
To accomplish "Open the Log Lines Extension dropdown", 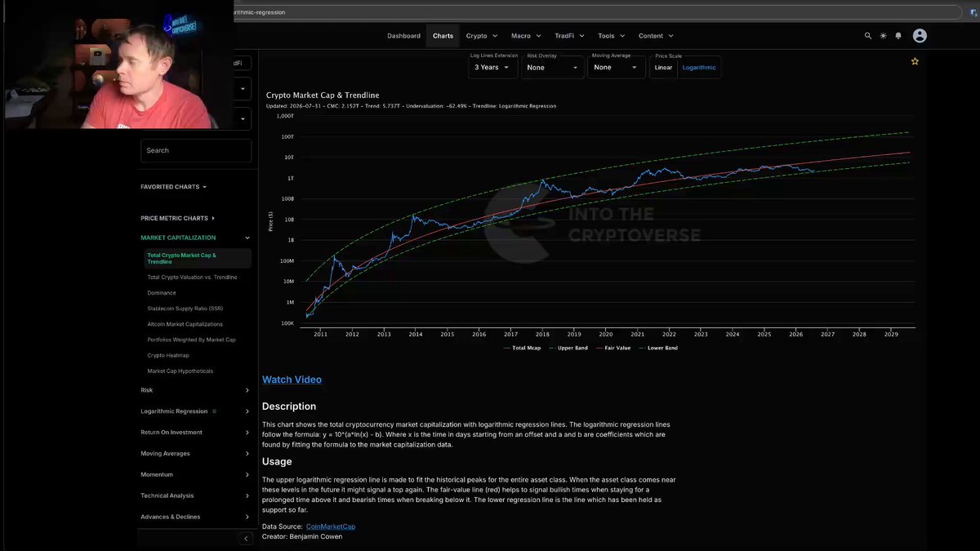I will (x=492, y=67).
